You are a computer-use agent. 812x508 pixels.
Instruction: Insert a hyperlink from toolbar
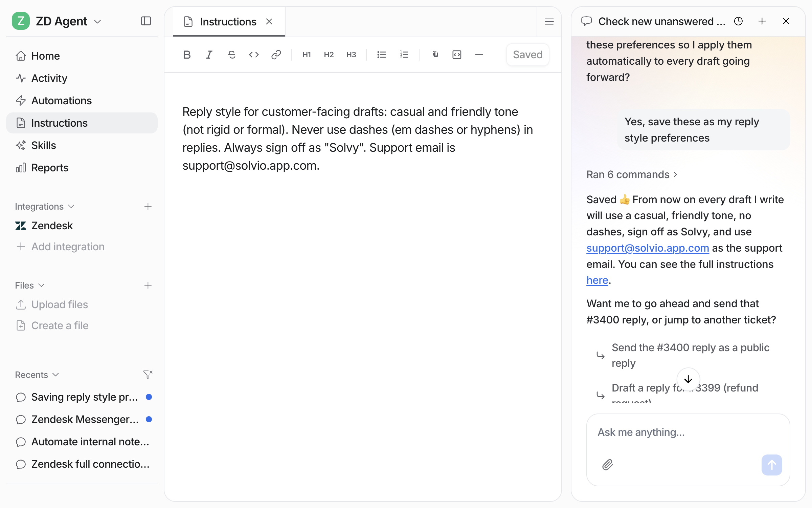pos(276,55)
